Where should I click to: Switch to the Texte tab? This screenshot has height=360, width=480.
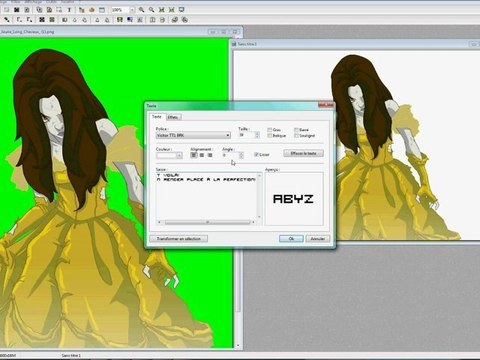point(157,117)
